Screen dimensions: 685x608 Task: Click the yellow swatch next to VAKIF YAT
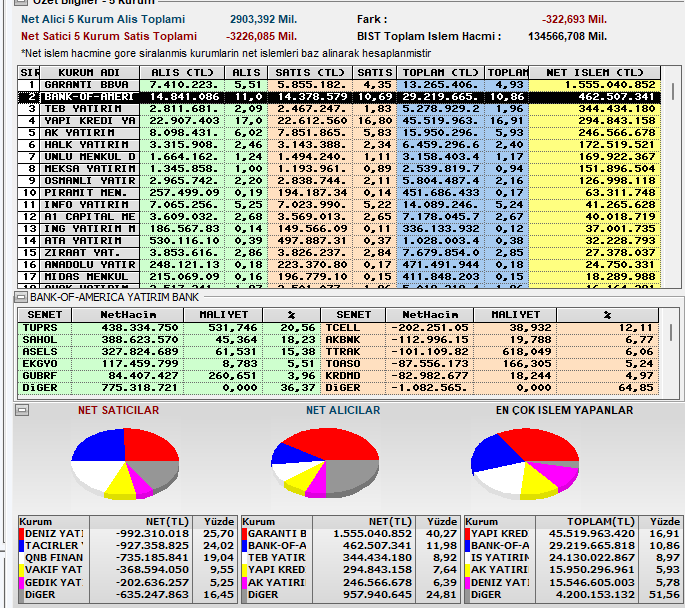pos(21,570)
